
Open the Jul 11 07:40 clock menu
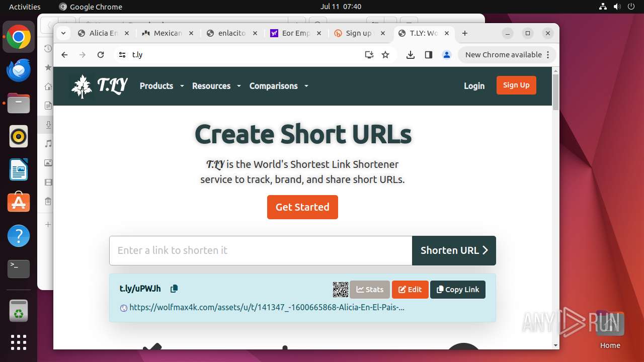pos(341,7)
